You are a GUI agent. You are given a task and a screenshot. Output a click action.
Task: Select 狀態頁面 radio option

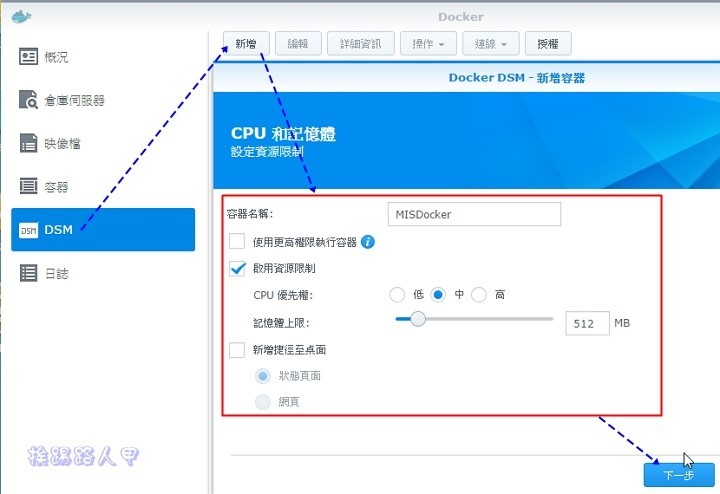[x=263, y=376]
